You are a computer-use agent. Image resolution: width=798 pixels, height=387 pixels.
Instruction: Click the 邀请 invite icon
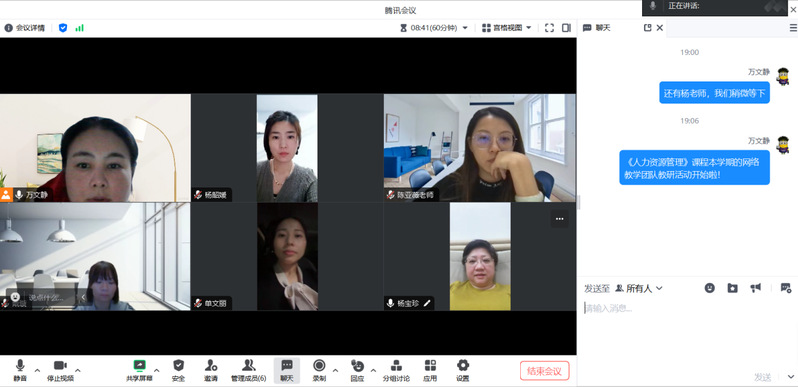pyautogui.click(x=211, y=371)
